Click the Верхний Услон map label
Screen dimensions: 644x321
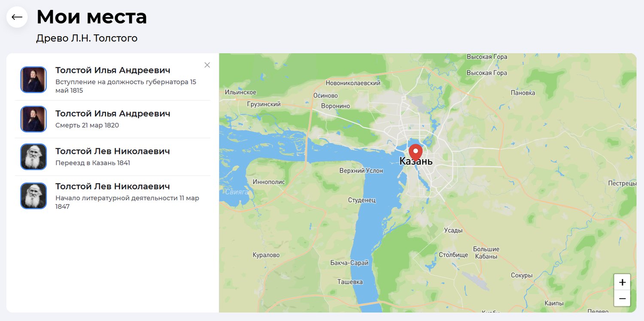(x=361, y=171)
